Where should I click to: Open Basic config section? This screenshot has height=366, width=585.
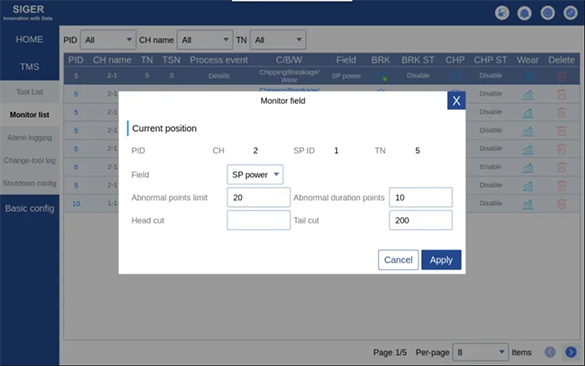click(29, 208)
